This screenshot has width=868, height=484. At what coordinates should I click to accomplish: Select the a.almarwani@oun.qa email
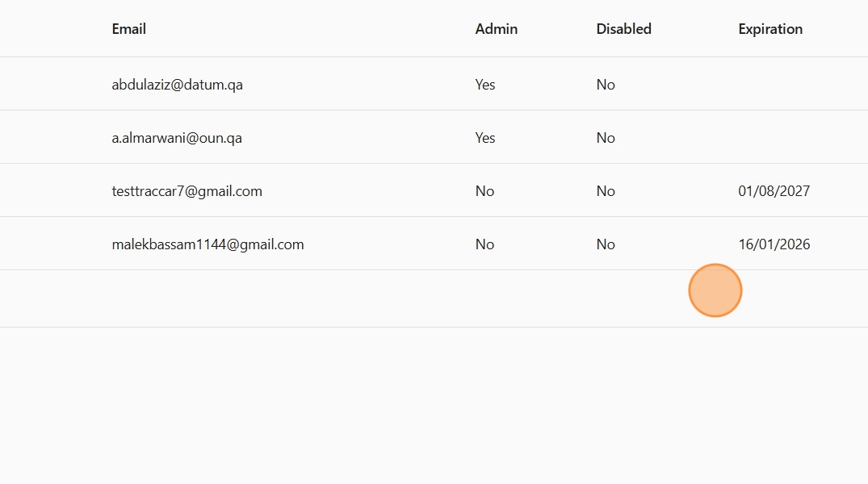177,138
